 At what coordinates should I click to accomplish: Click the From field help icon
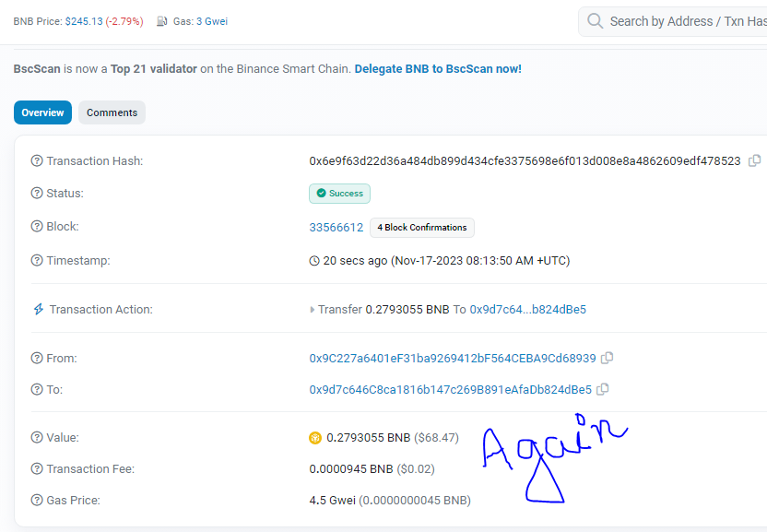[37, 359]
